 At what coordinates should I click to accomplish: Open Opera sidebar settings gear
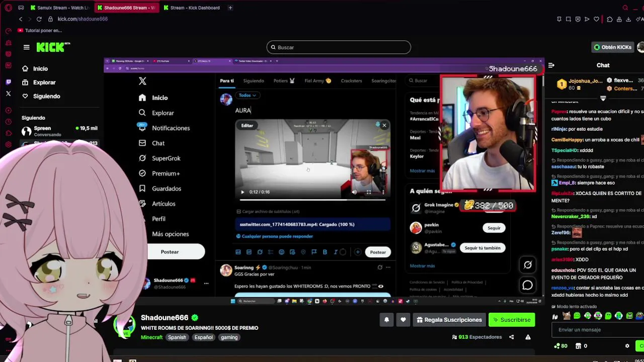point(8,145)
